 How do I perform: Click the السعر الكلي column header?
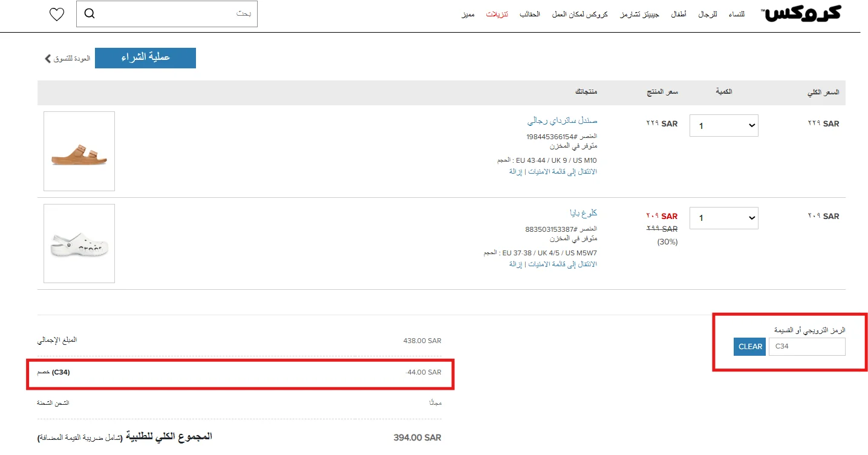pyautogui.click(x=823, y=93)
